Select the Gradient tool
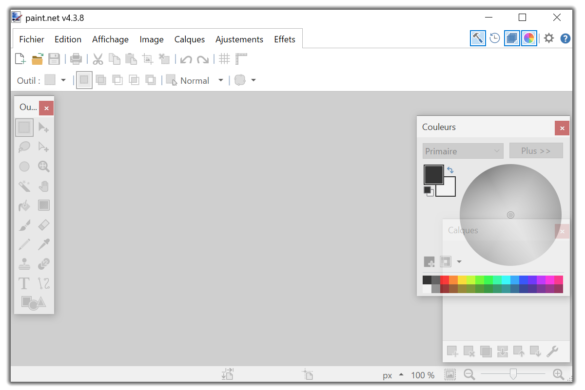The height and width of the screenshot is (390, 585). coord(44,205)
